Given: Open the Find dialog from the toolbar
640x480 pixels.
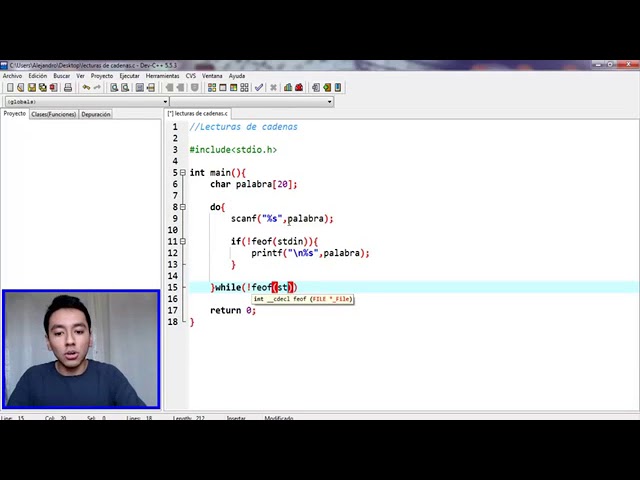Looking at the screenshot, I should [x=114, y=87].
